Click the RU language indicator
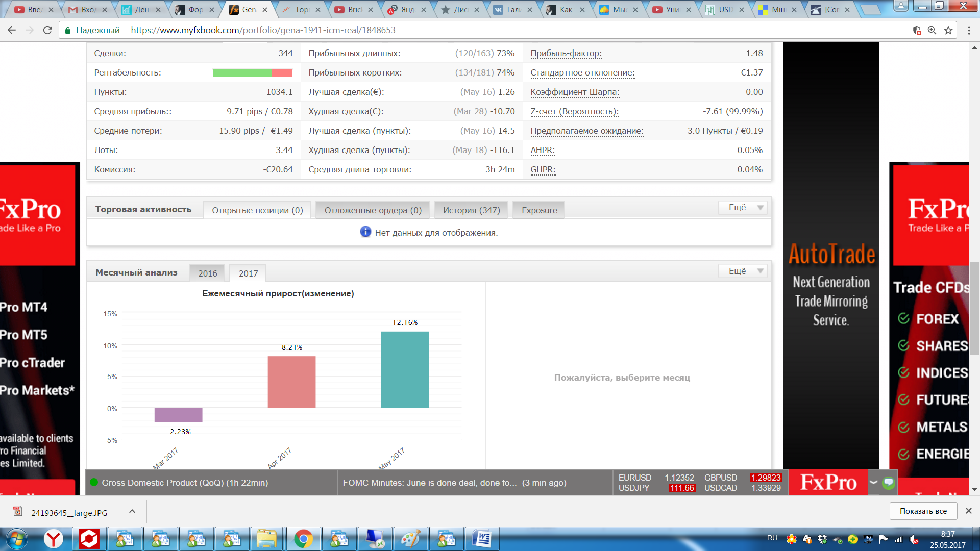 click(772, 538)
